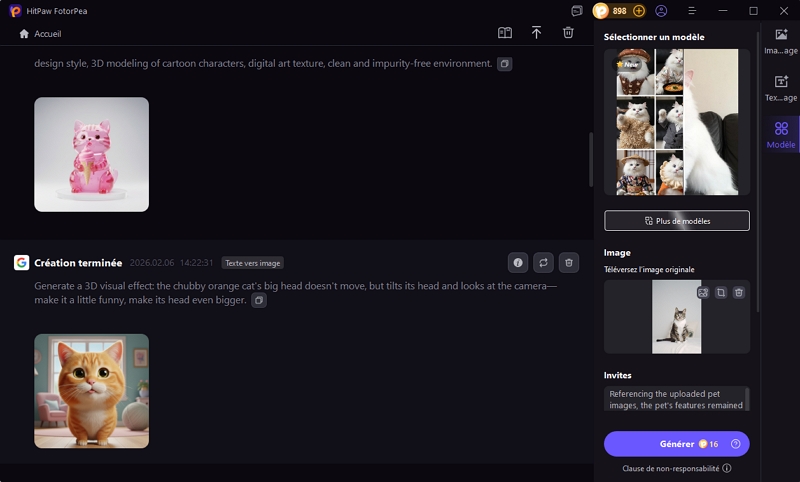Open the tutorial guide book icon
The width and height of the screenshot is (800, 482).
505,33
